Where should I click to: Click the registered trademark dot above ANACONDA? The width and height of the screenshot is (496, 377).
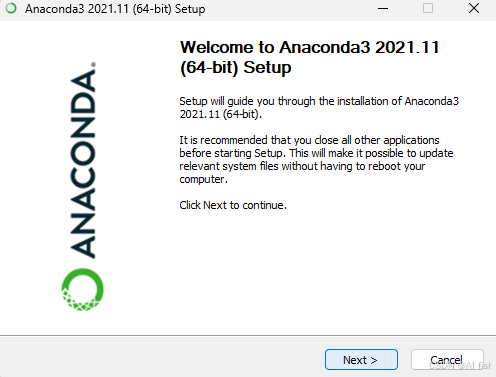(94, 64)
